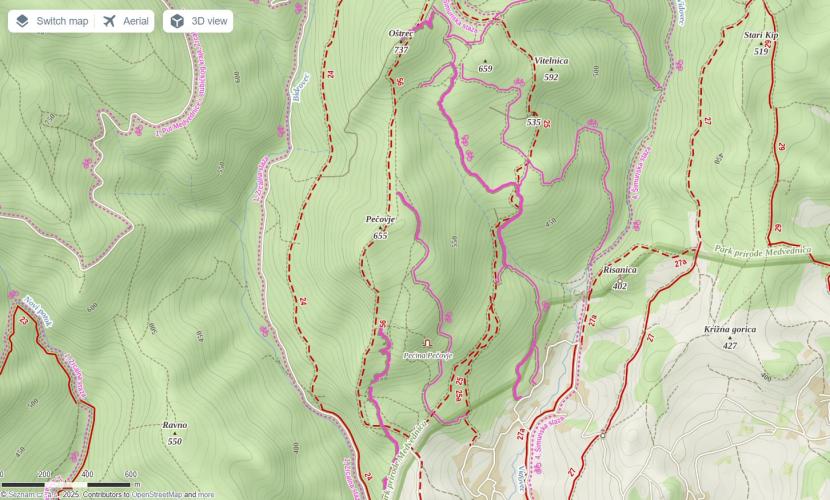830x500 pixels.
Task: Click the 'and more' attribution link
Action: tap(199, 495)
